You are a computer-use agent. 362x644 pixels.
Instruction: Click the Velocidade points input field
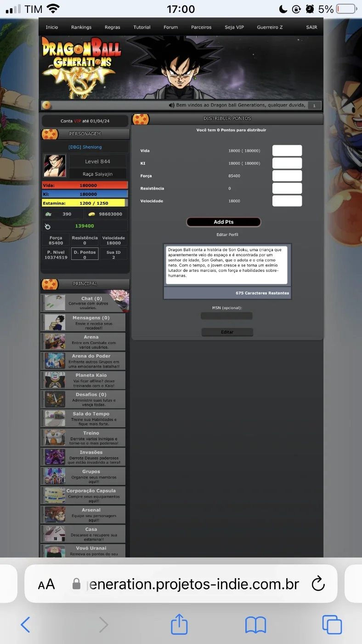click(287, 201)
